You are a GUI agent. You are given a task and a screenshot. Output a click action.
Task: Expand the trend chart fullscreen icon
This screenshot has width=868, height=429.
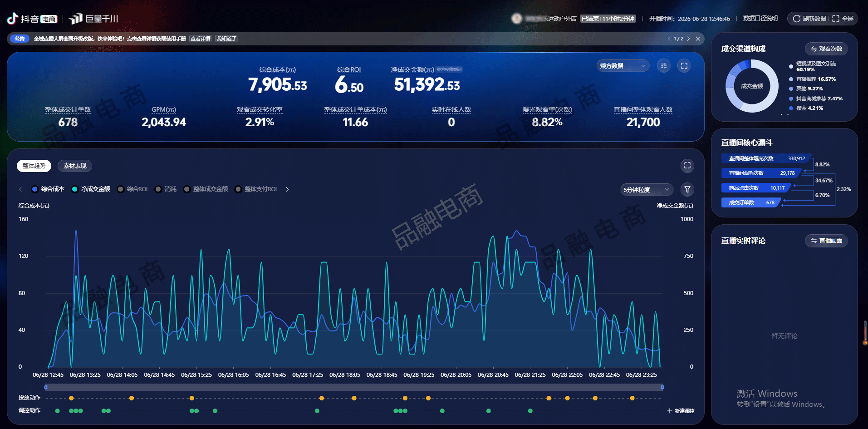point(687,166)
